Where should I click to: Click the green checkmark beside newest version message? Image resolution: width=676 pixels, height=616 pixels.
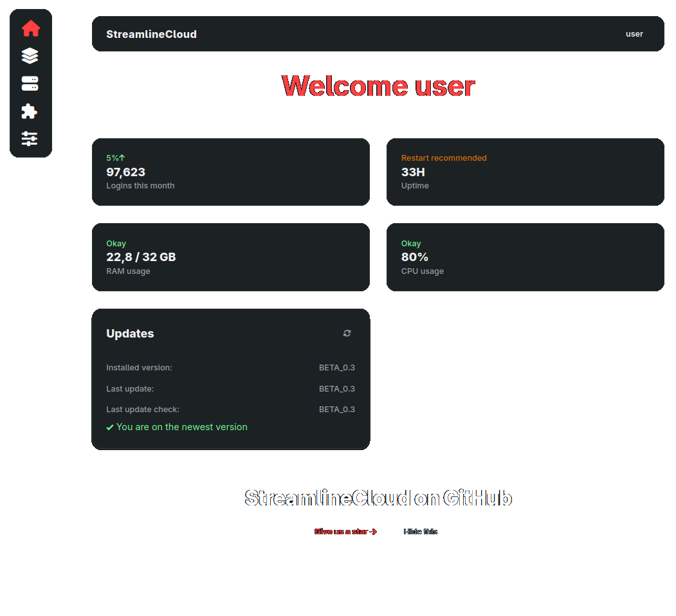point(110,427)
